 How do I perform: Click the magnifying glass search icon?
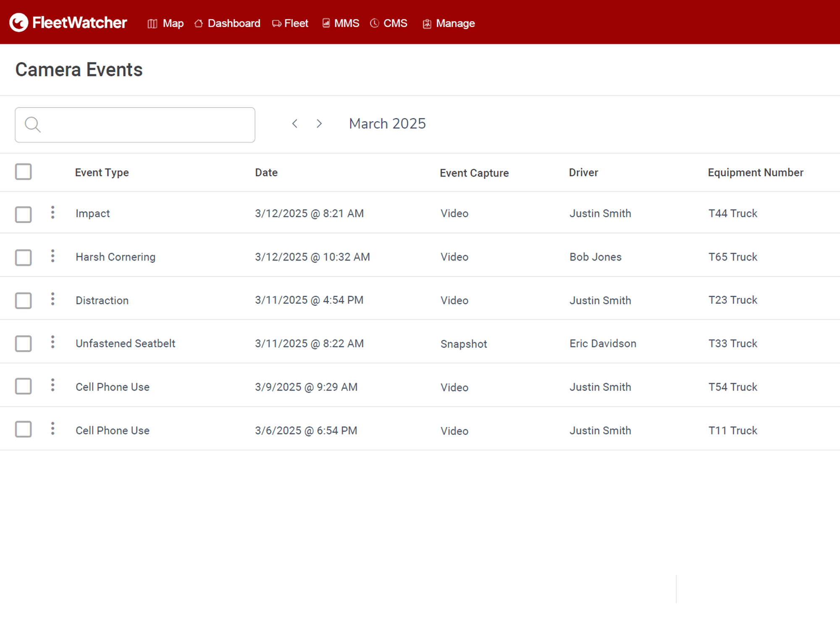click(x=32, y=124)
